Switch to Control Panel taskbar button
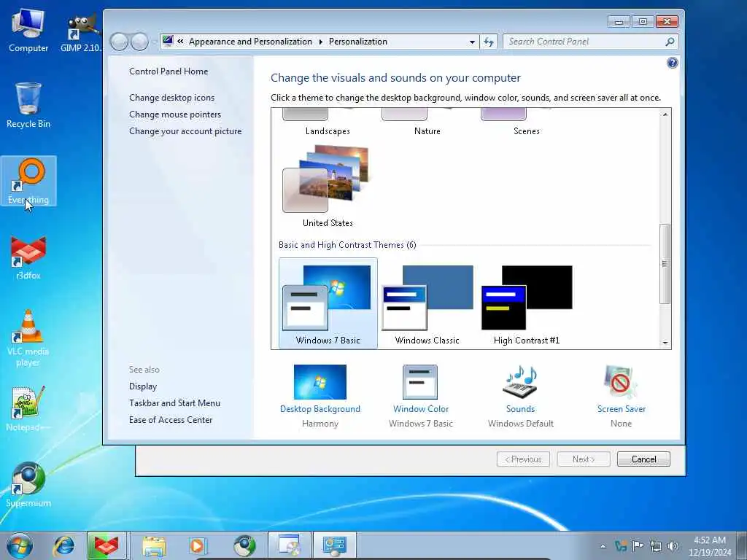Viewport: 747px width, 560px height. click(334, 545)
